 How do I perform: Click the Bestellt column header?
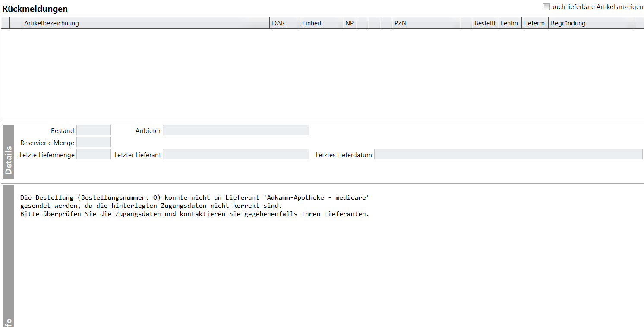(x=485, y=23)
